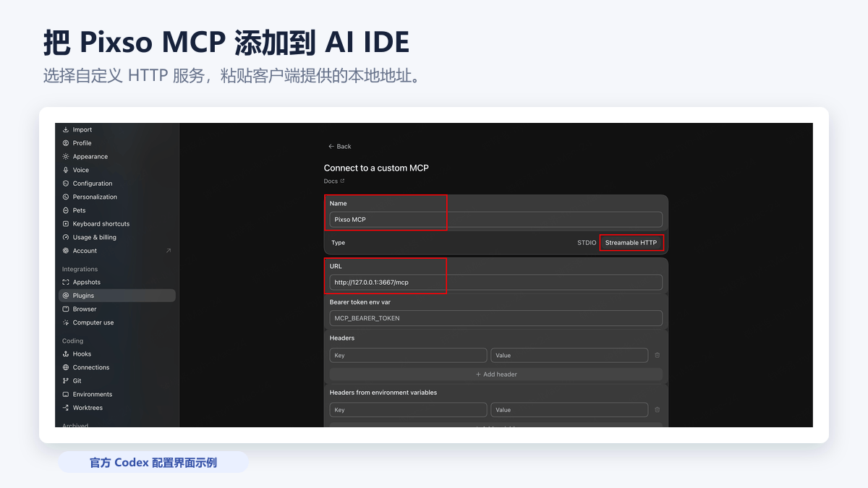
Task: Click the Usage & billing gauge icon
Action: point(66,237)
